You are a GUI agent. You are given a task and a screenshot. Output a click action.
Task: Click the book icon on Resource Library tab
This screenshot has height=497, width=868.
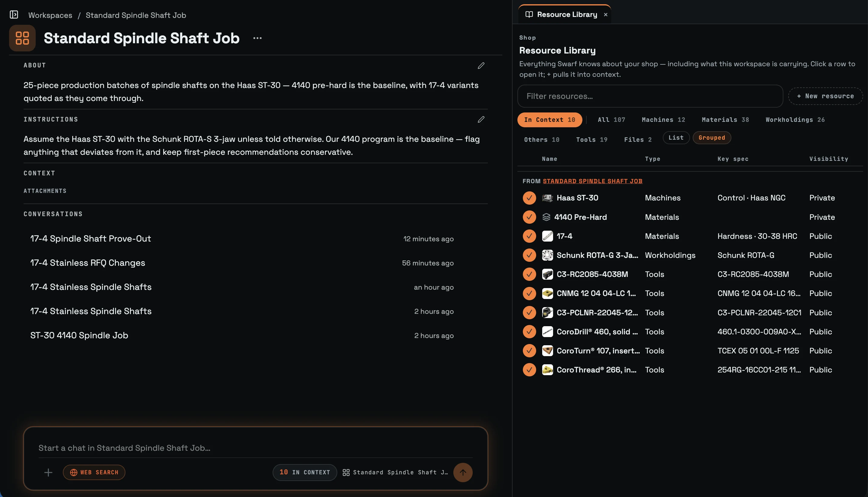[529, 14]
